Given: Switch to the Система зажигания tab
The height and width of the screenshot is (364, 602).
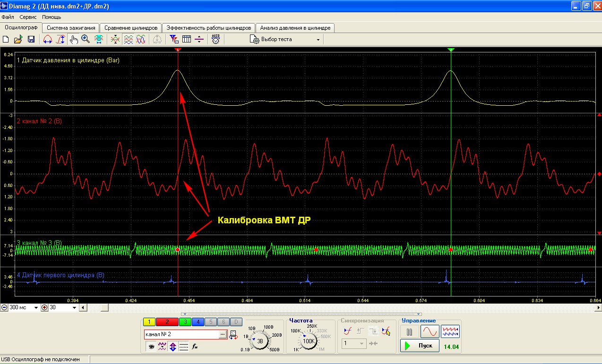Looking at the screenshot, I should [x=71, y=28].
